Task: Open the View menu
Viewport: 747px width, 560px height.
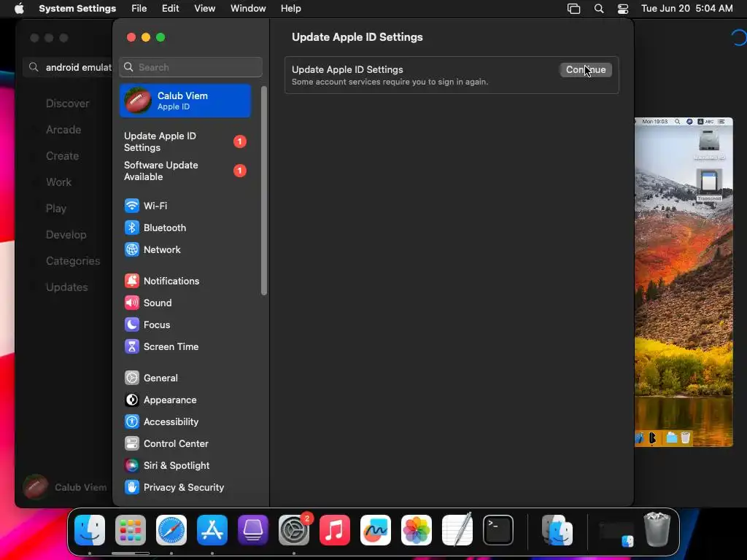Action: click(x=205, y=9)
